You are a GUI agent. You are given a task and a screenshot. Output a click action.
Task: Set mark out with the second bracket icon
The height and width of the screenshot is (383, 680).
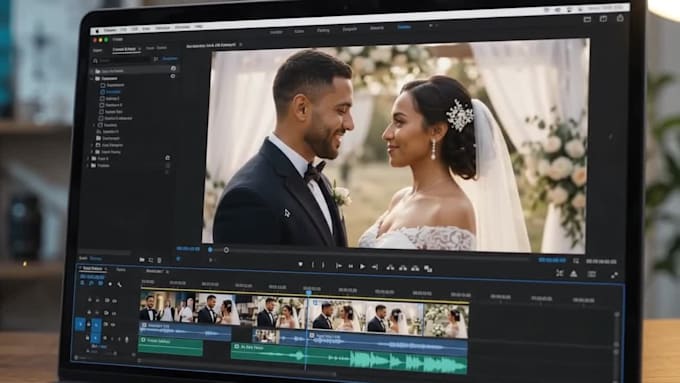coord(323,265)
